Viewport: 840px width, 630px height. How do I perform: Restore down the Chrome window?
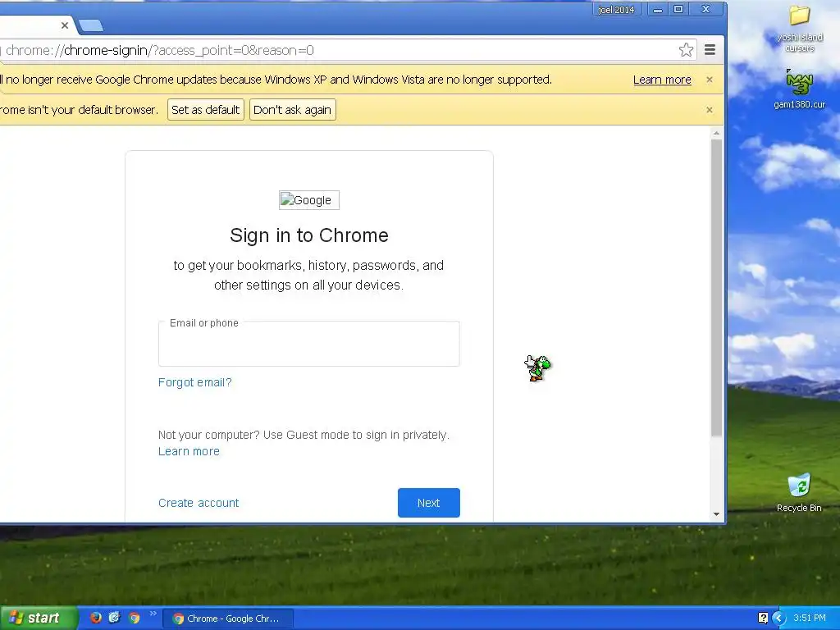[x=678, y=10]
